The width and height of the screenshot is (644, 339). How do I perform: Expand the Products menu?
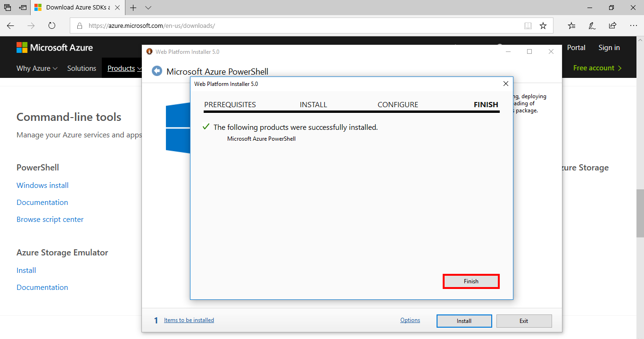coord(124,68)
